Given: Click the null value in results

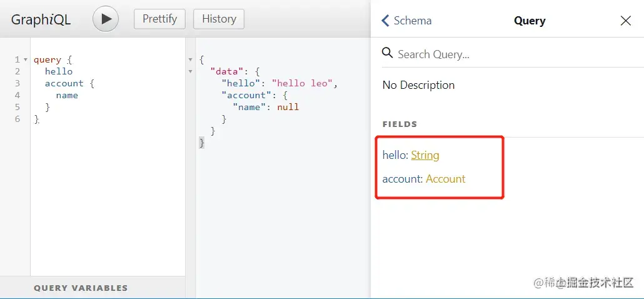Looking at the screenshot, I should point(288,107).
